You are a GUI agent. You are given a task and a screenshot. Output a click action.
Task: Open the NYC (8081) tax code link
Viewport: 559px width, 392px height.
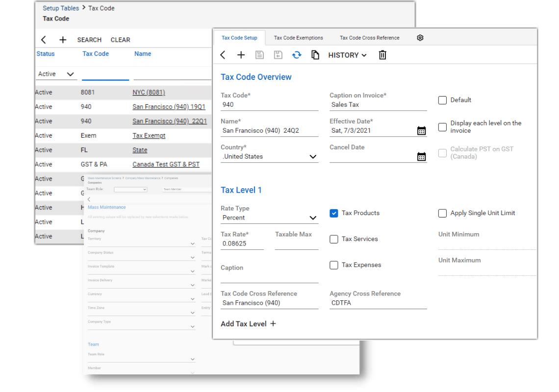(149, 92)
